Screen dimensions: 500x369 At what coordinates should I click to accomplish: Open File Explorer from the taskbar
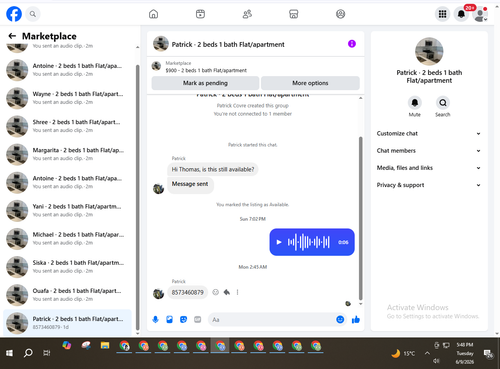105,346
